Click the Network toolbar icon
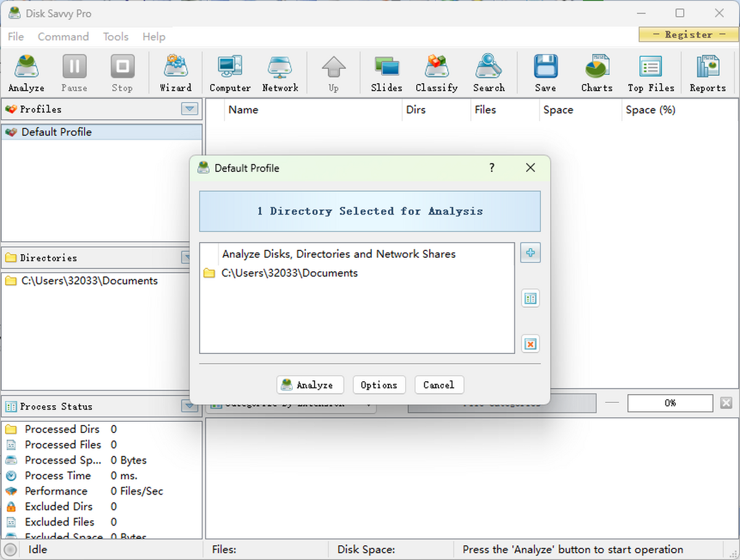Screen dimensions: 740x560 click(x=280, y=72)
